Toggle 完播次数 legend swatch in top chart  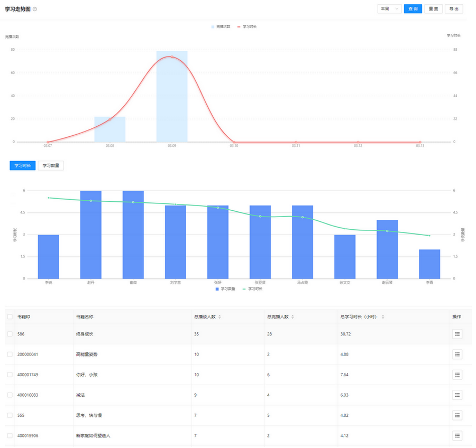click(x=213, y=26)
